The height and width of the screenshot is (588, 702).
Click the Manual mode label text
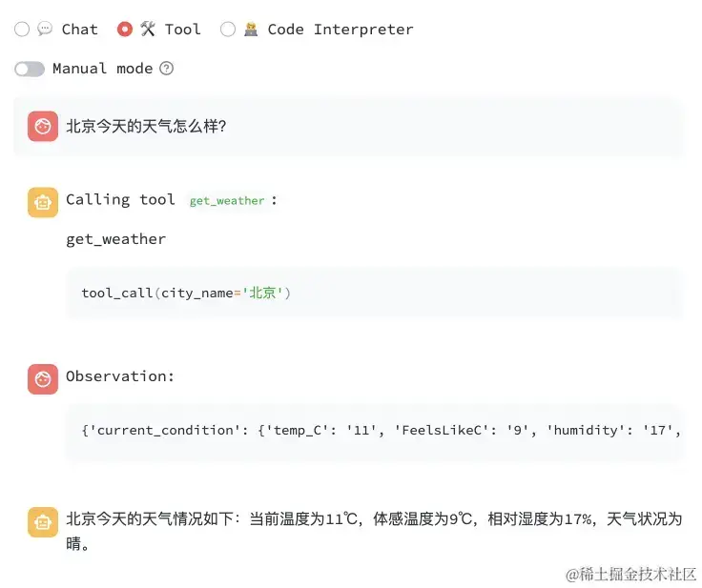[102, 69]
